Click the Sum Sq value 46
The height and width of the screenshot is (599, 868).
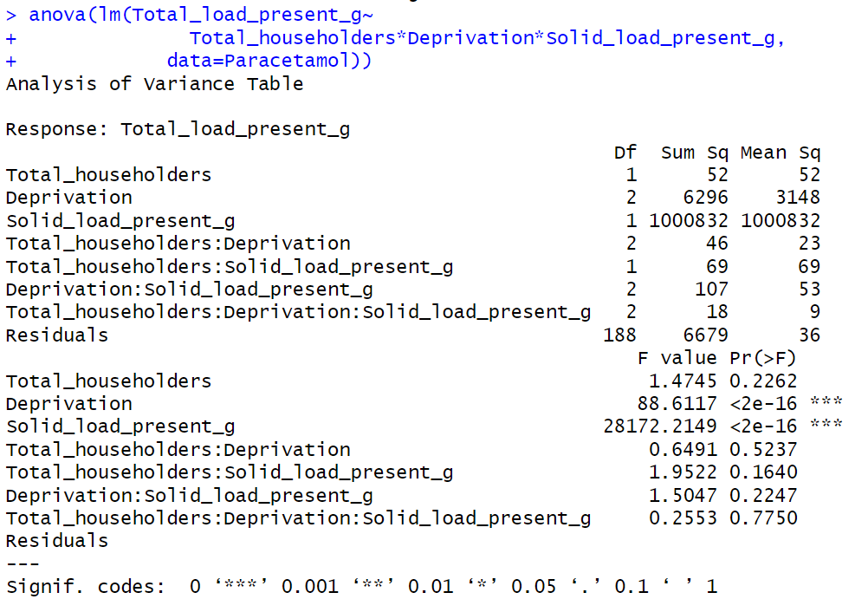[x=717, y=244]
